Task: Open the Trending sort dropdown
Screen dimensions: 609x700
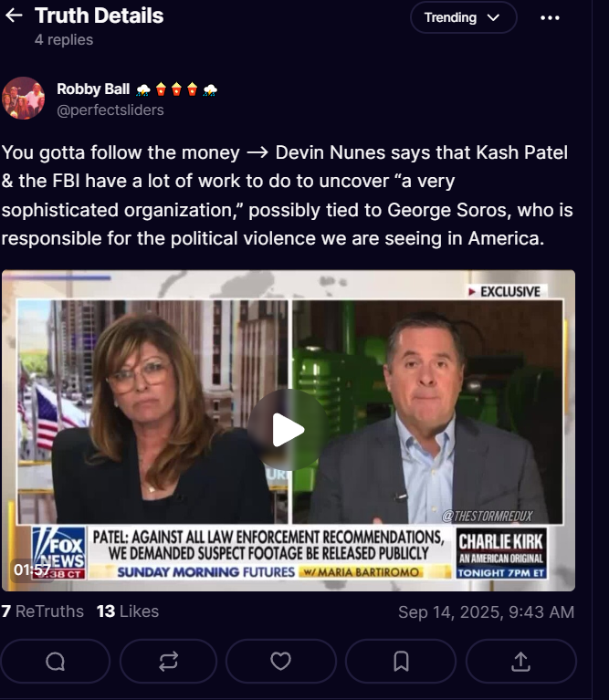Action: pos(464,17)
